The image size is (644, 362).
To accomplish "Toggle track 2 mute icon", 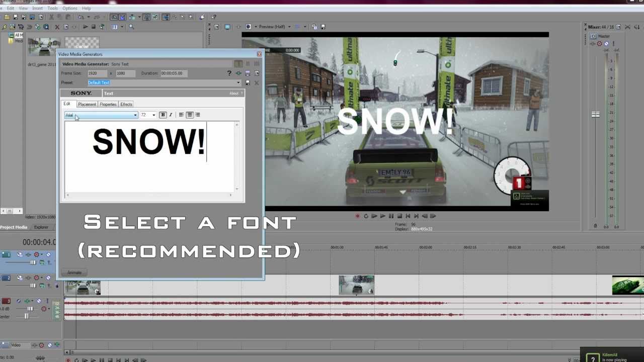I will coord(48,278).
